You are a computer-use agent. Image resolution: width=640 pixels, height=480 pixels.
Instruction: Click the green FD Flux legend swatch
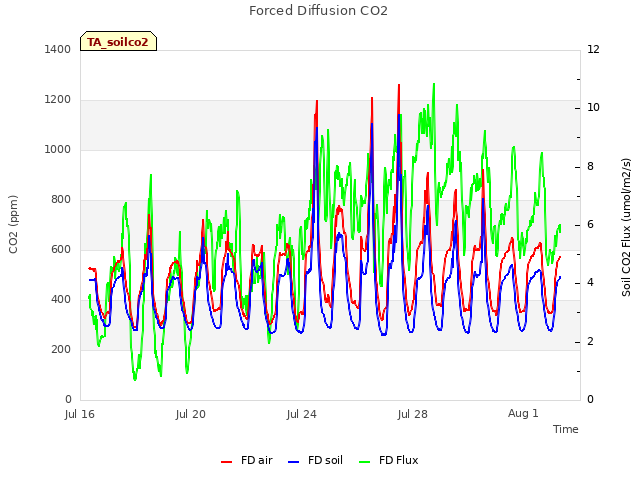[364, 462]
